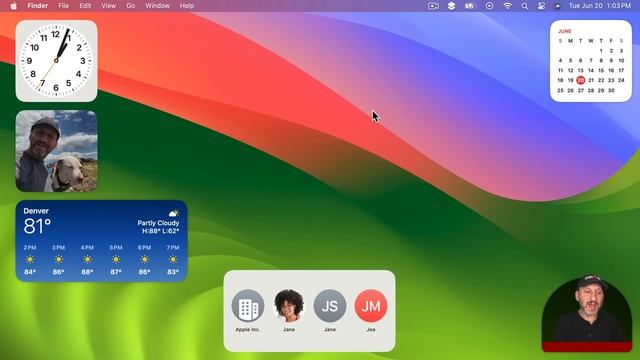The image size is (640, 360).
Task: Click date 21 in Calendar widget
Action: pos(591,80)
